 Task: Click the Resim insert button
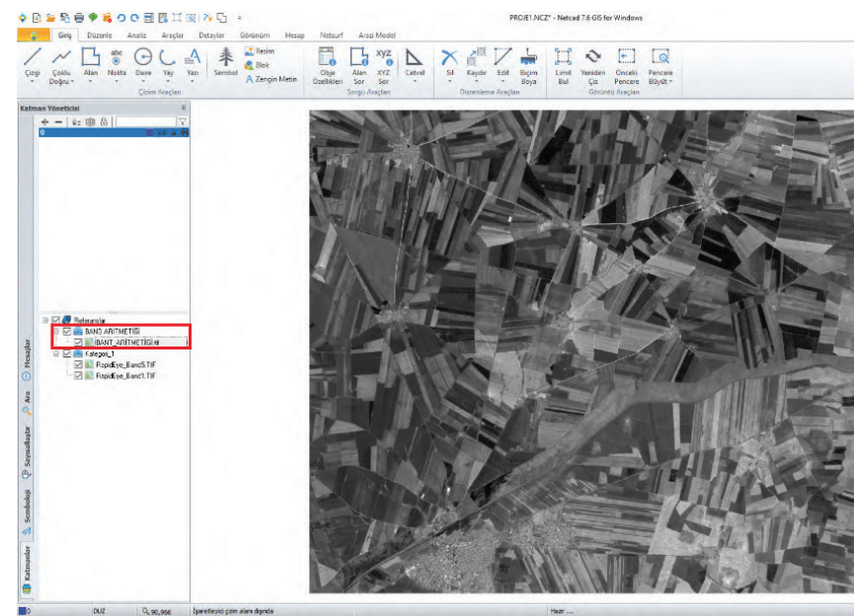coord(260,51)
